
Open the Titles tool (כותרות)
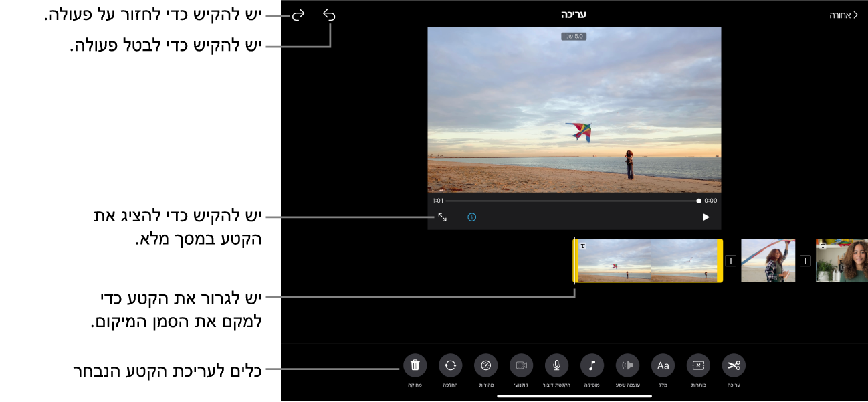[x=698, y=365]
